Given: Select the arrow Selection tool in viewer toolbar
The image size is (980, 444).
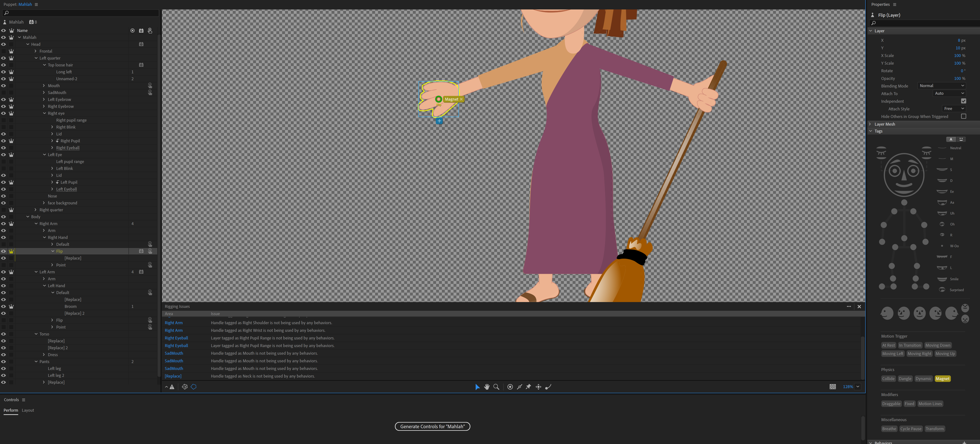Looking at the screenshot, I should 477,387.
